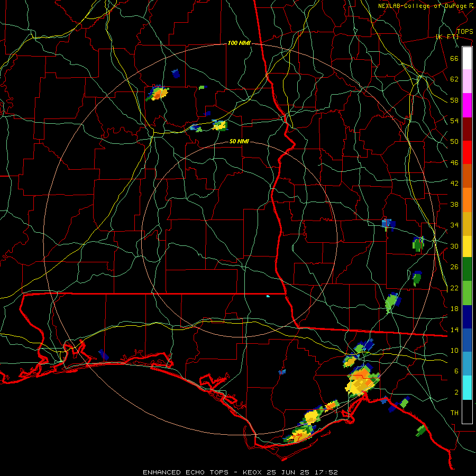Click the tiny cyan echo below the state line
This screenshot has height=476, width=476.
point(268,296)
